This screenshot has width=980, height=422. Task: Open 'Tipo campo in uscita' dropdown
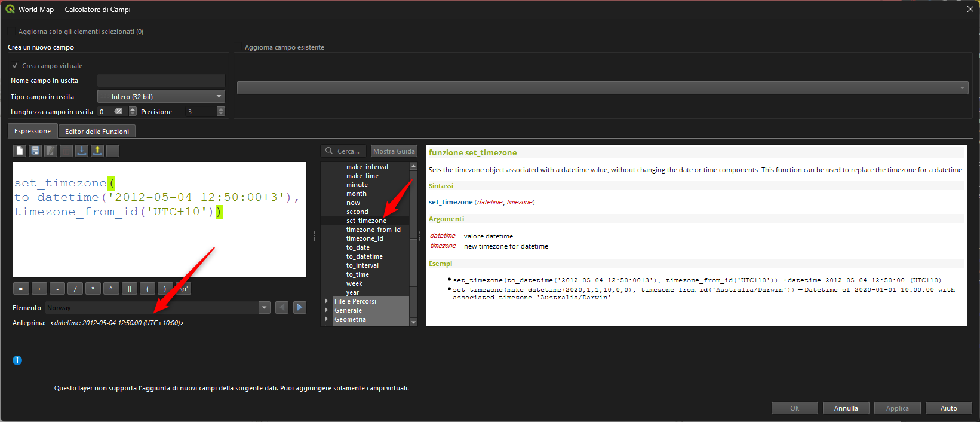point(161,97)
